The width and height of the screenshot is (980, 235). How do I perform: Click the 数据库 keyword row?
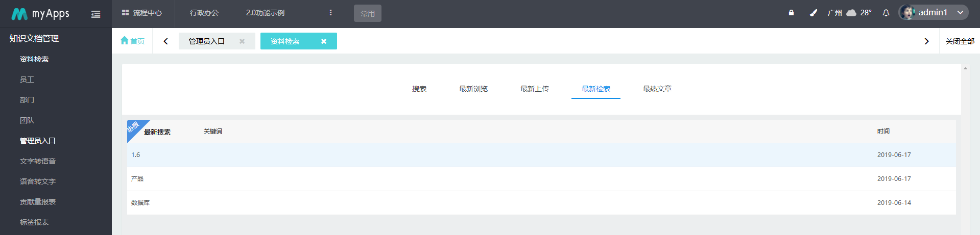pyautogui.click(x=541, y=203)
